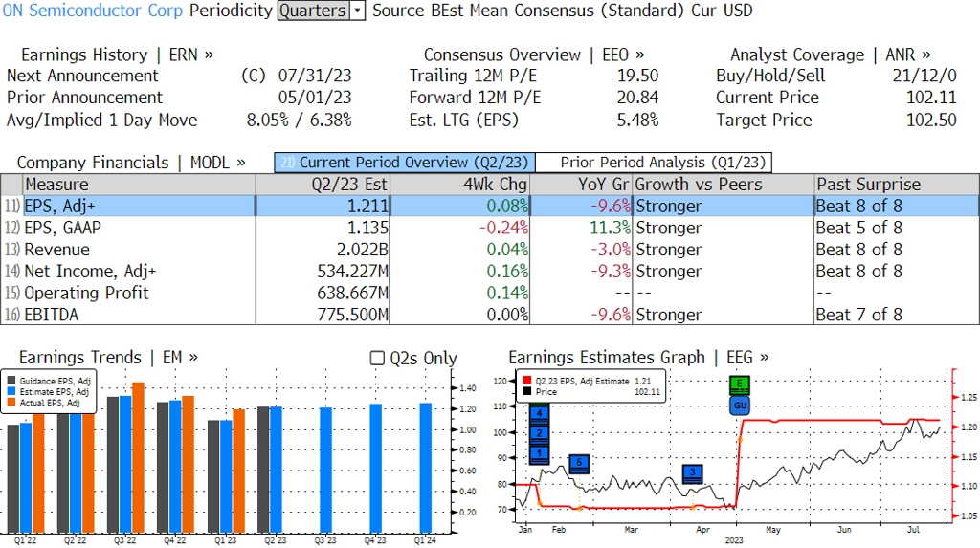
Task: Click the Measure column header
Action: pos(139,185)
